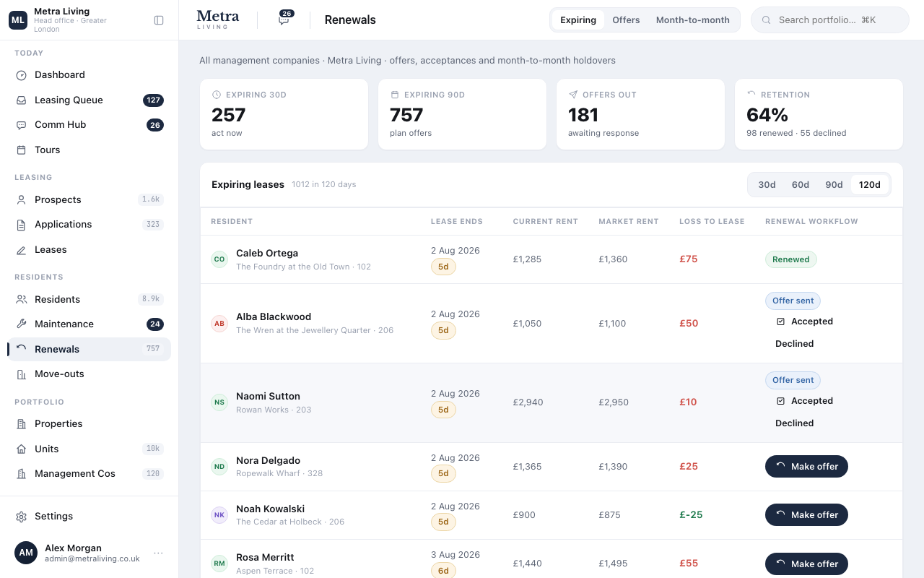Make offer for Noah Kowalski
Viewport: 924px width, 578px height.
click(x=806, y=515)
